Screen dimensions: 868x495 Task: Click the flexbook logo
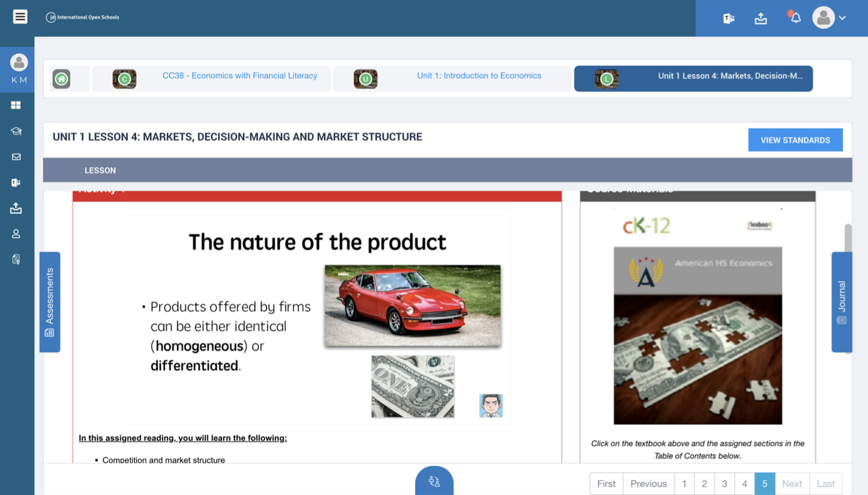pyautogui.click(x=759, y=226)
